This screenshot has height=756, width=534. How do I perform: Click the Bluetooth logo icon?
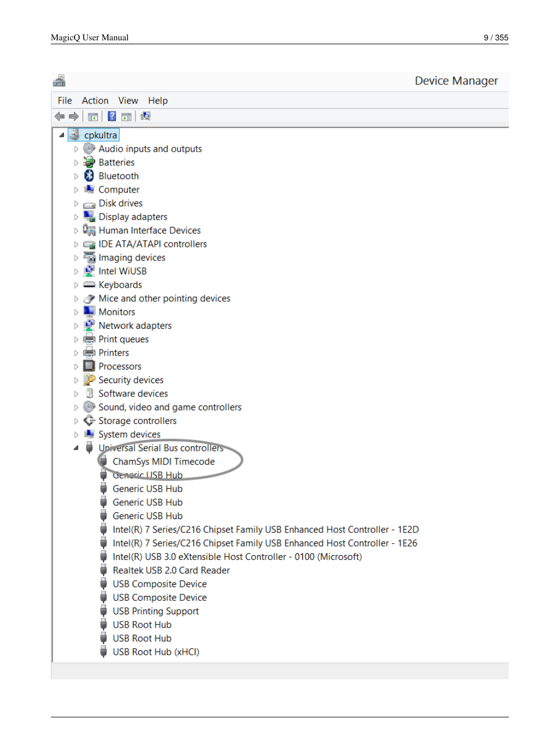[89, 176]
